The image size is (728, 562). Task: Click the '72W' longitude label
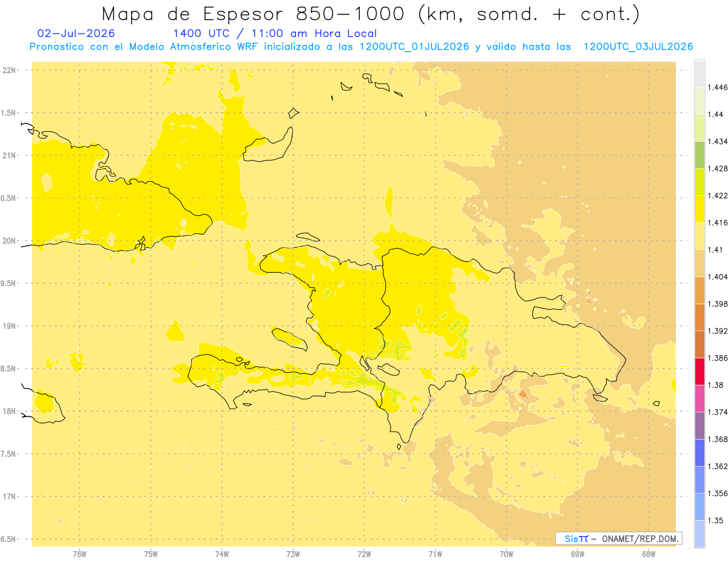[x=364, y=554]
